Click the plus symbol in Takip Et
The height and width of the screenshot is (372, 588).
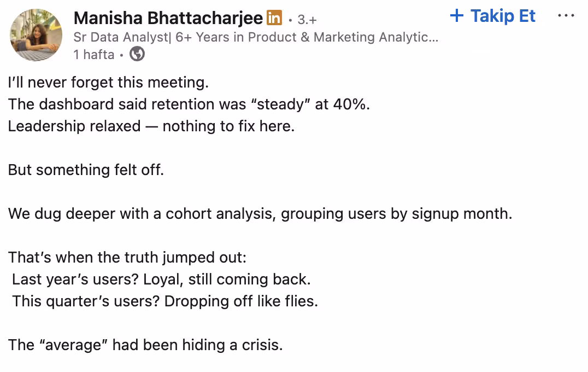[x=456, y=16]
